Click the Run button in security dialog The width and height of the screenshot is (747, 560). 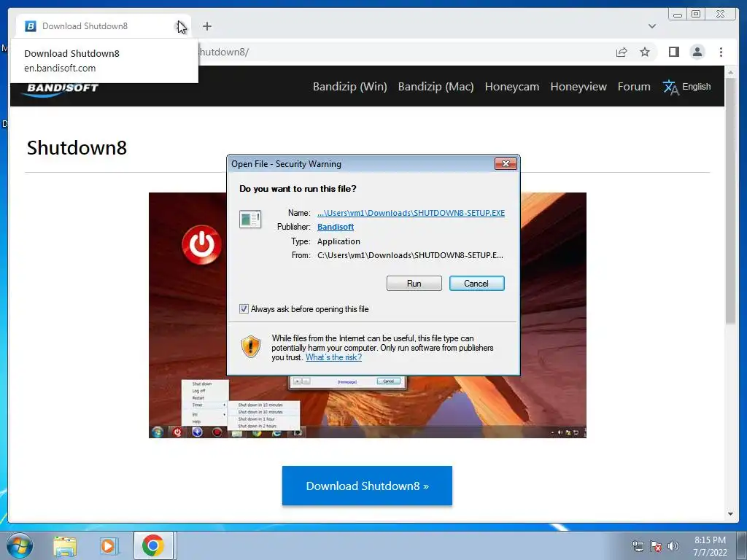(x=414, y=284)
